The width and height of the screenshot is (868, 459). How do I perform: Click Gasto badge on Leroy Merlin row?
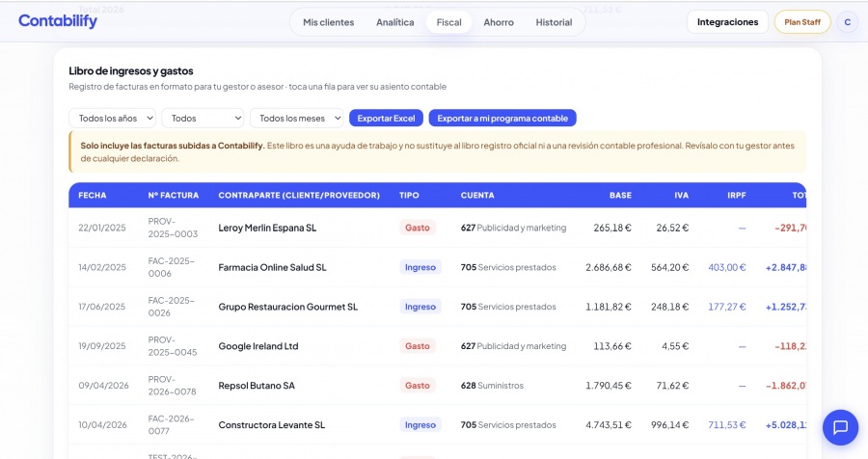point(417,228)
